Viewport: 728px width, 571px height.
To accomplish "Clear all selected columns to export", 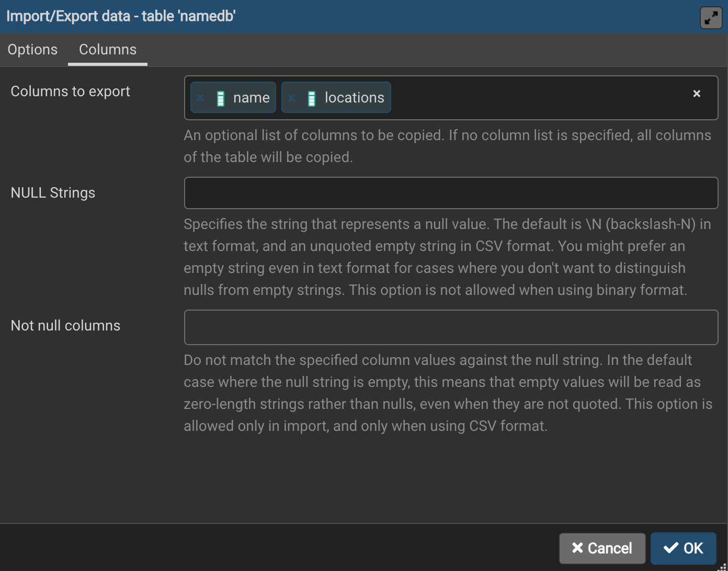I will [x=696, y=94].
